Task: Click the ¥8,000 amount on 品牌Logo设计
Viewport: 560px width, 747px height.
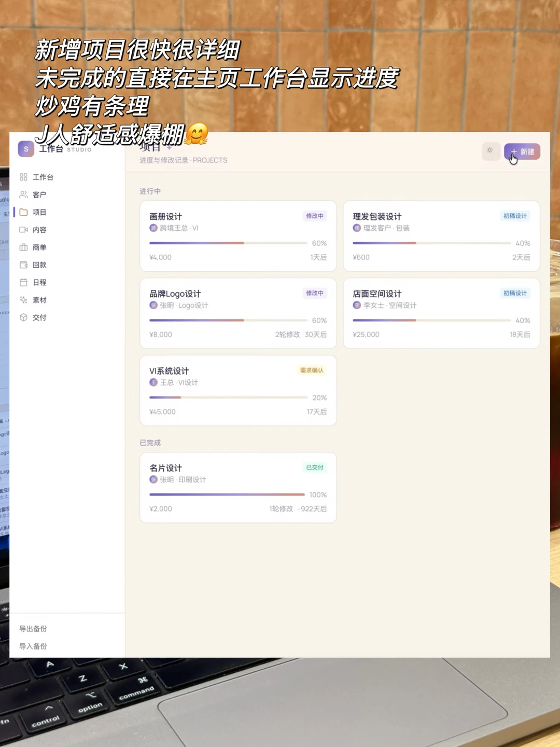Action: point(161,335)
